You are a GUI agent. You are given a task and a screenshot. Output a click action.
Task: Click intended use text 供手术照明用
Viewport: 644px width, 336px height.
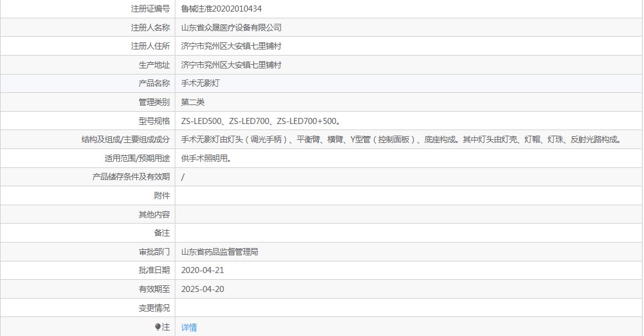click(206, 158)
